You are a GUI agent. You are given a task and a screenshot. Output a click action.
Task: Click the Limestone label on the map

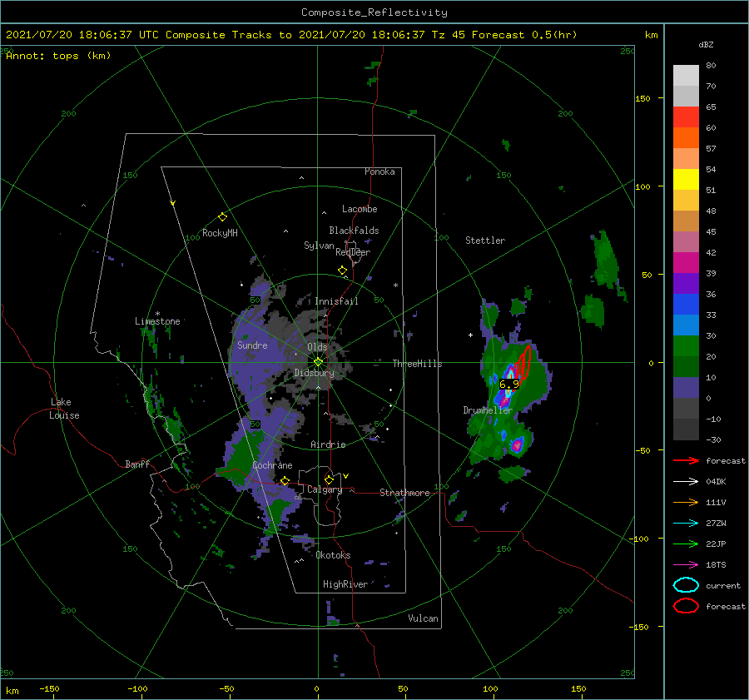(157, 321)
